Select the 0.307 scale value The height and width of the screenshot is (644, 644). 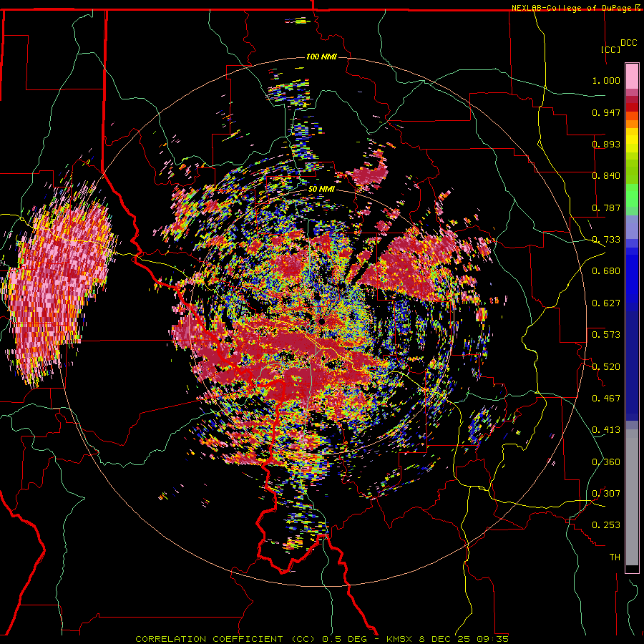606,494
